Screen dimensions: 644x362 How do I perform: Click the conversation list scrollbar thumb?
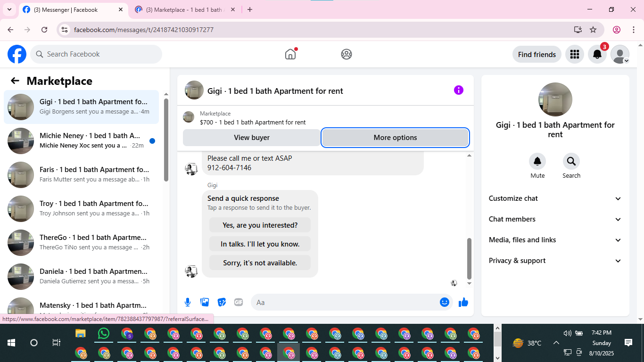166,140
